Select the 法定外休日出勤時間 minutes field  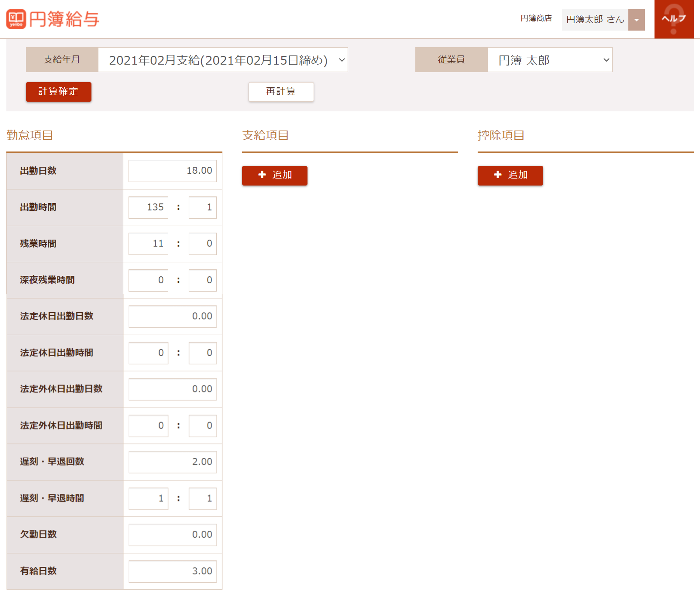tap(203, 426)
